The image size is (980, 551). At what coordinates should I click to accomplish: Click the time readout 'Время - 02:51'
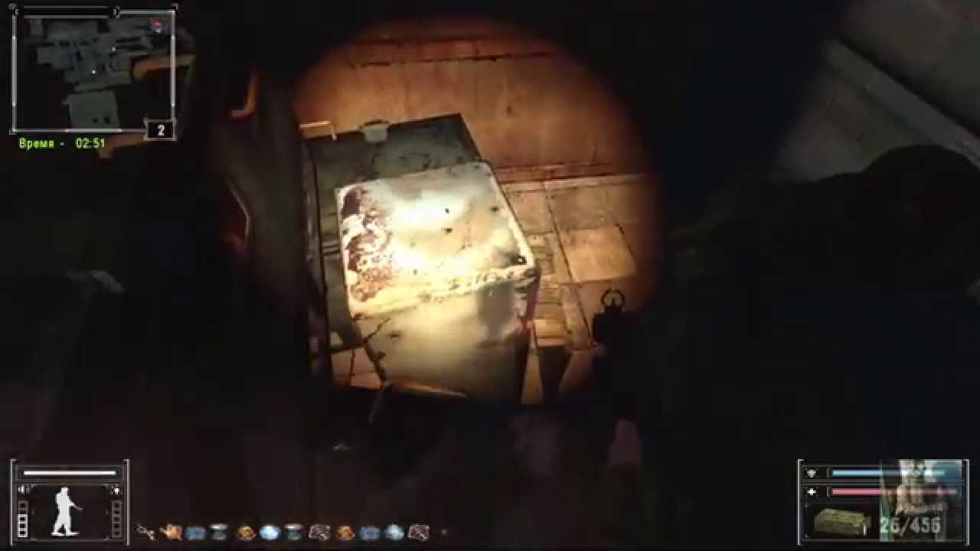pos(62,143)
